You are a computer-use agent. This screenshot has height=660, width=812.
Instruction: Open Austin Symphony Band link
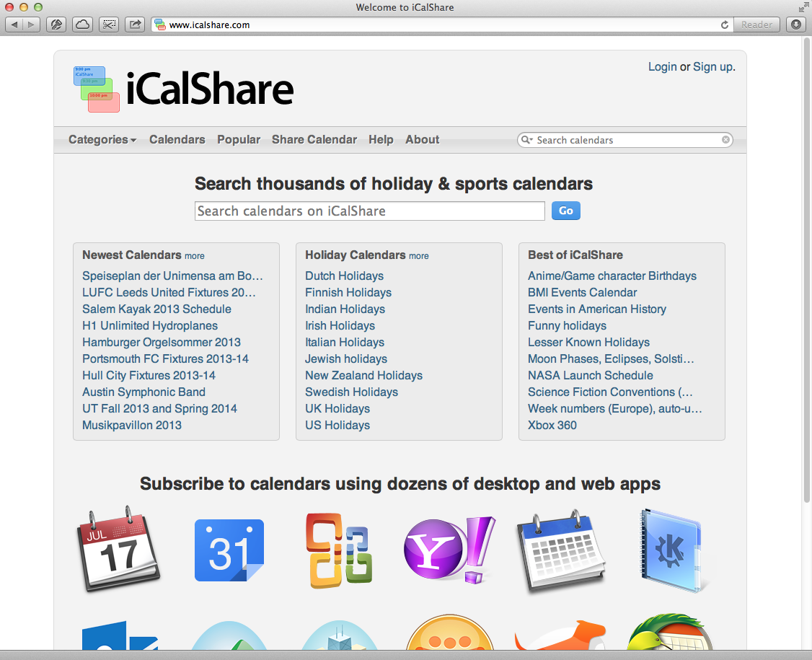point(144,392)
